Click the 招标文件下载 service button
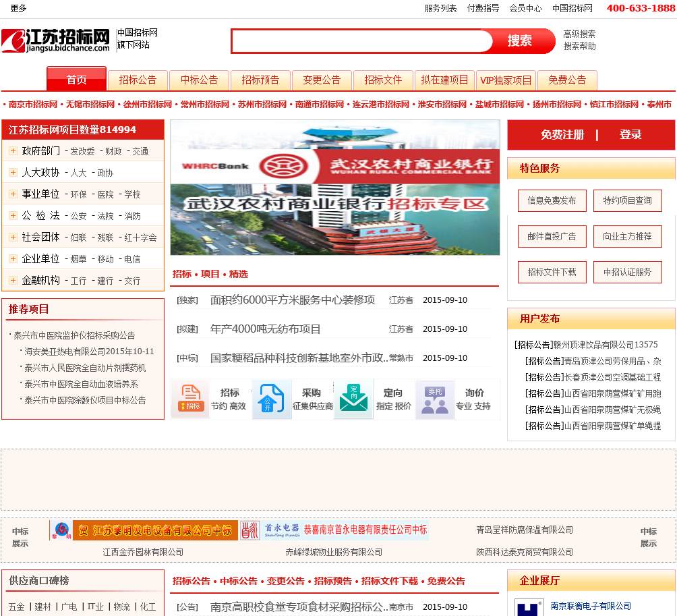The image size is (677, 616). coord(552,272)
